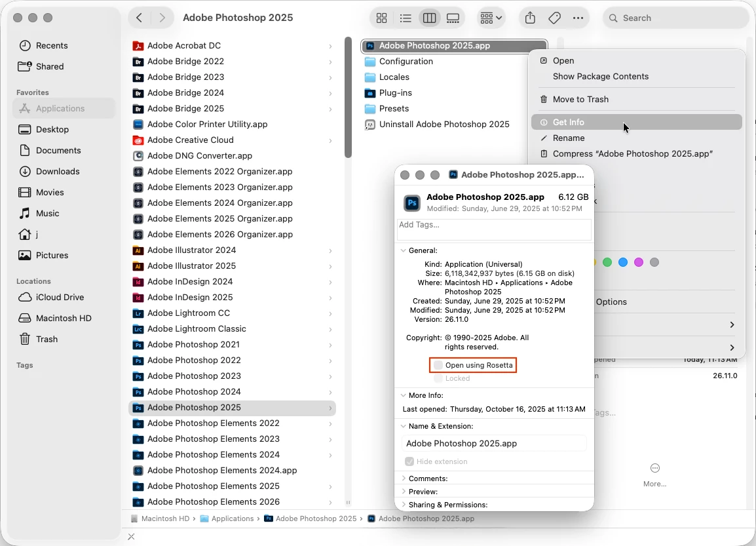Image resolution: width=756 pixels, height=546 pixels.
Task: Collapse the General section in Info window
Action: click(x=403, y=250)
